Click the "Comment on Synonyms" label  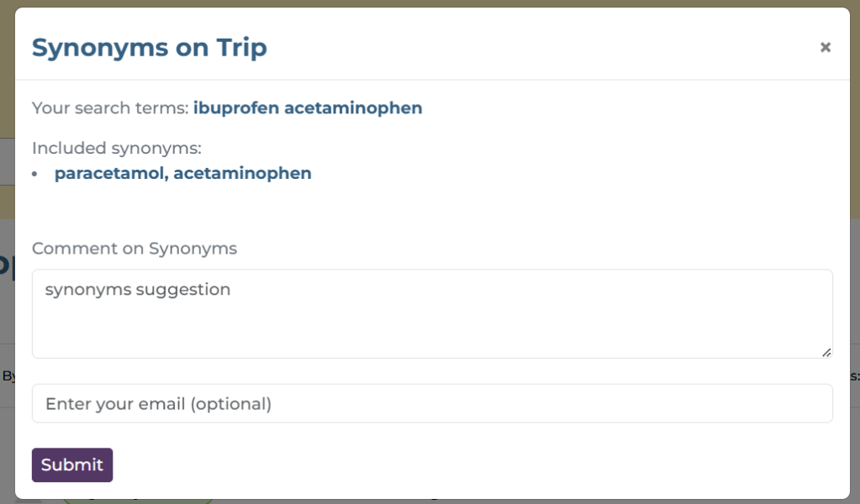(135, 249)
